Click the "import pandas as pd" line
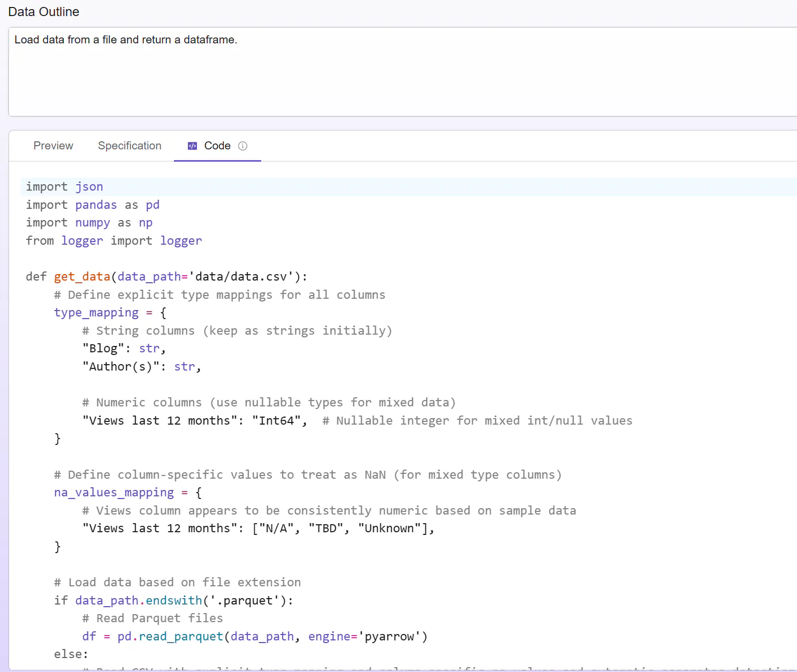Screen dimensions: 797x672 (x=93, y=205)
